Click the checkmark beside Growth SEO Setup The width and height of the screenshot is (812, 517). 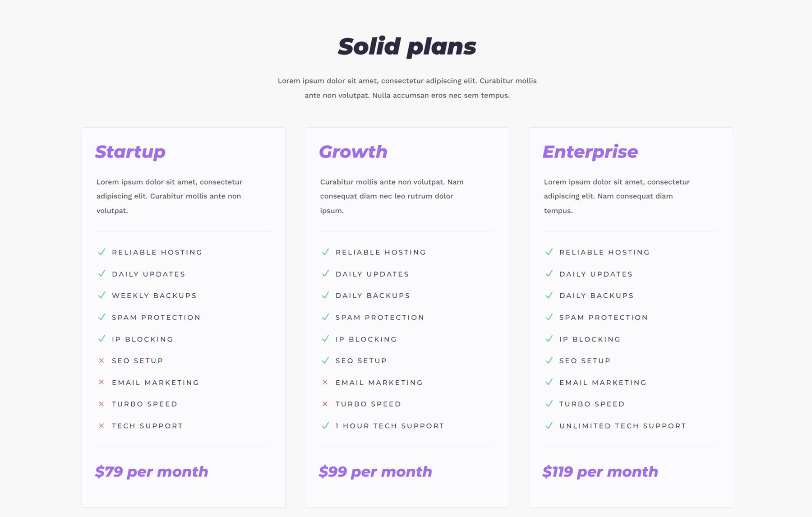[325, 360]
